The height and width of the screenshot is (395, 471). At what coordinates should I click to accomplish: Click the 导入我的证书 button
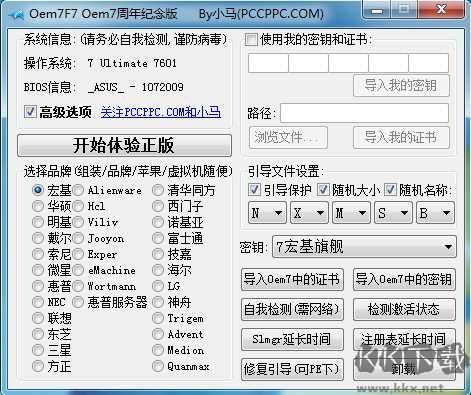coord(401,137)
